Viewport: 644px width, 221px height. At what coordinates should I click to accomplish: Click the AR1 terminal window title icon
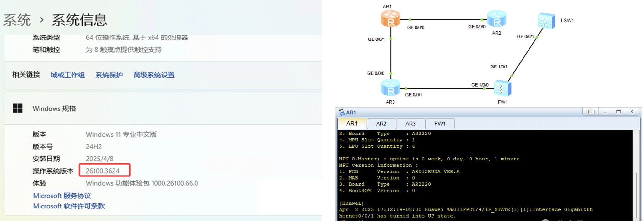[x=342, y=113]
